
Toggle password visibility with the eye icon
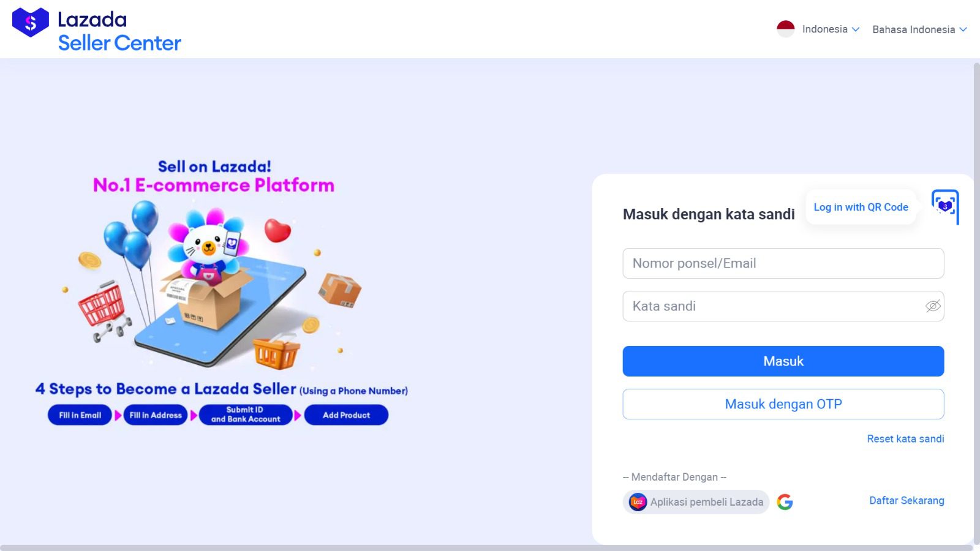pyautogui.click(x=932, y=306)
